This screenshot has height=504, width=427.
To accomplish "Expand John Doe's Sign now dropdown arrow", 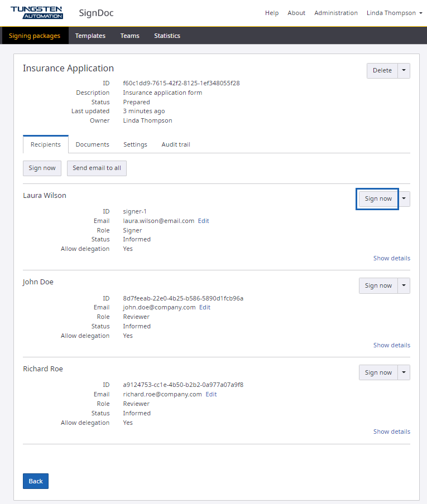I will pos(404,285).
